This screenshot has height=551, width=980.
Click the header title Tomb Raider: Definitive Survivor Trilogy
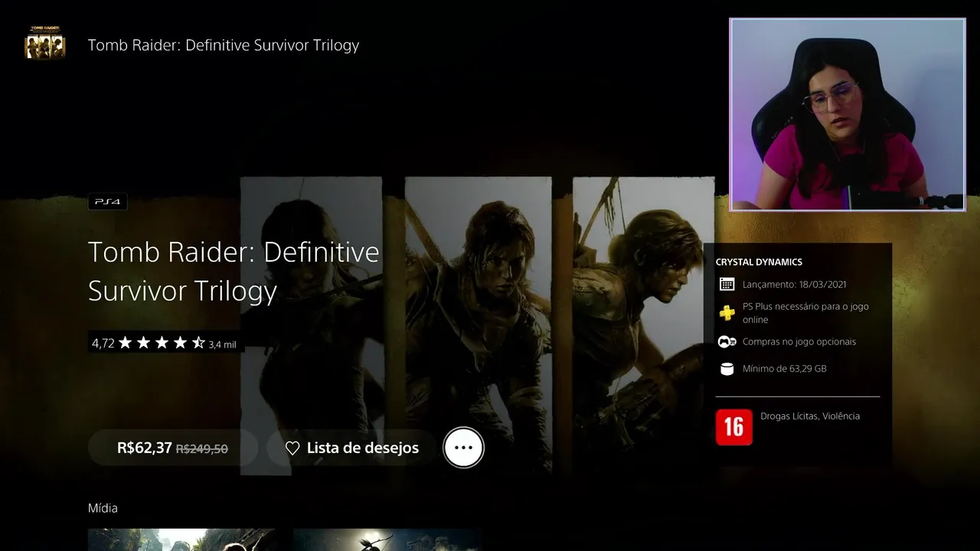coord(224,45)
